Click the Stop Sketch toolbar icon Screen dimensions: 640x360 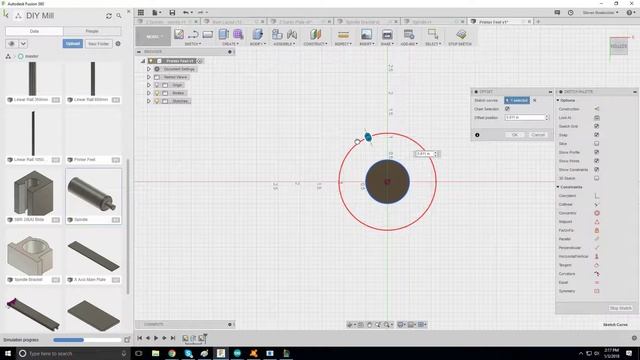461,34
